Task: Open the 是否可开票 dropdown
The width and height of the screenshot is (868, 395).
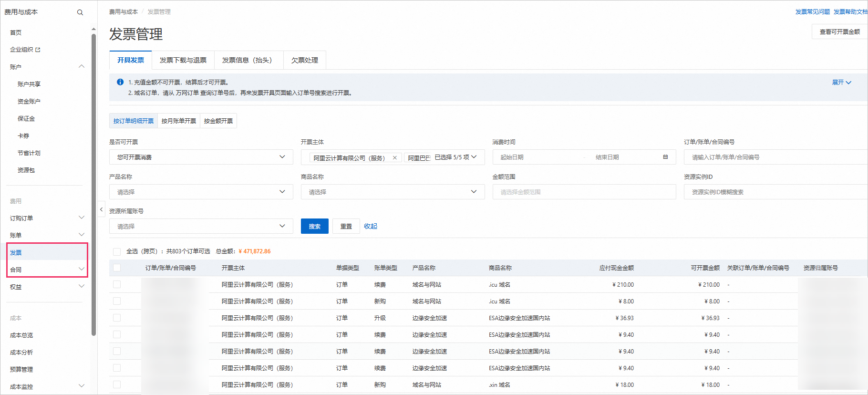Action: click(x=201, y=157)
